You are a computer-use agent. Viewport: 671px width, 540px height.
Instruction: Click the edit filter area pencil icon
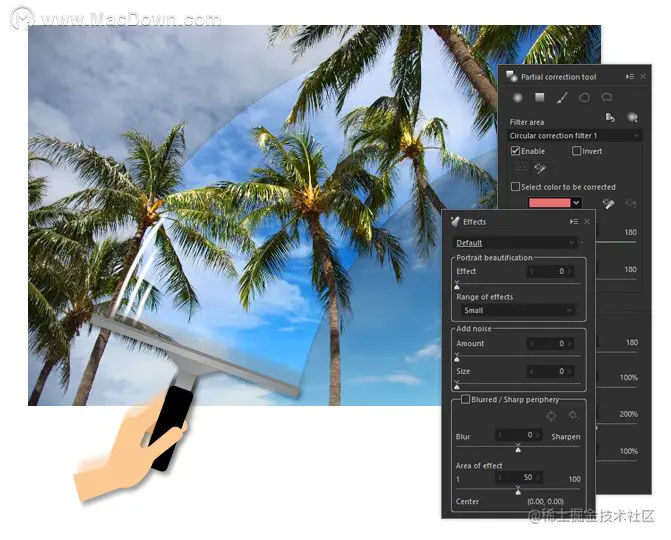(540, 168)
